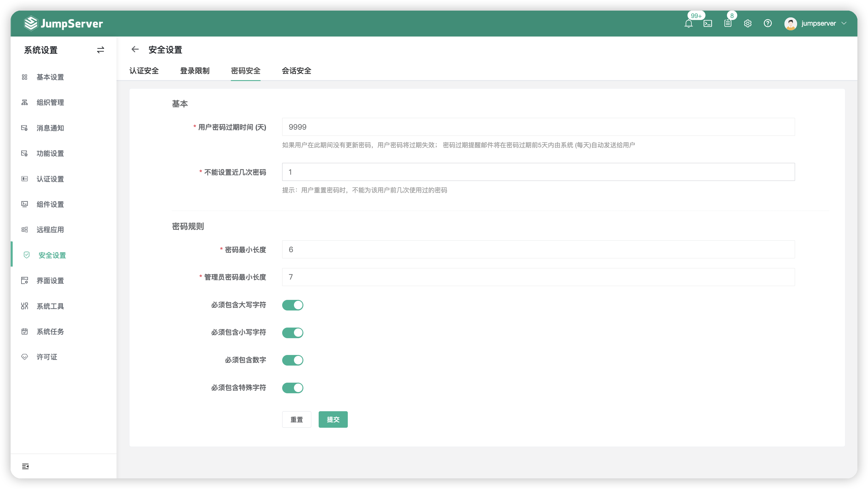Open the 登录限制 tab

[x=195, y=71]
